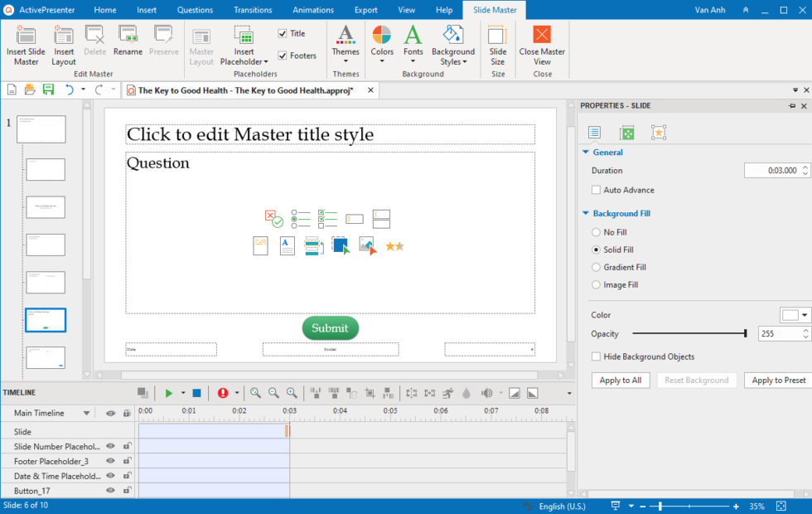Collapse the Background Fill section

586,213
